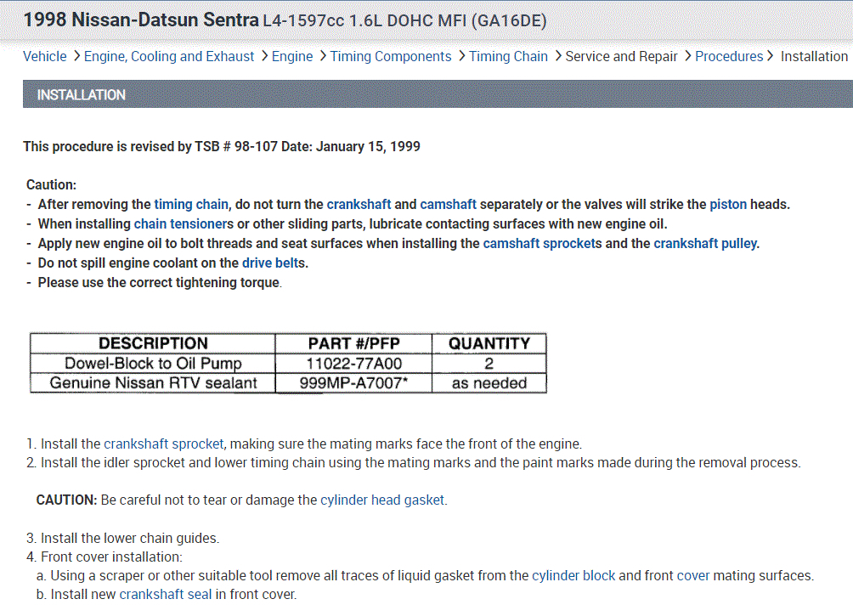Select the bold 'CAUTION:' label before gasket note

tap(66, 500)
